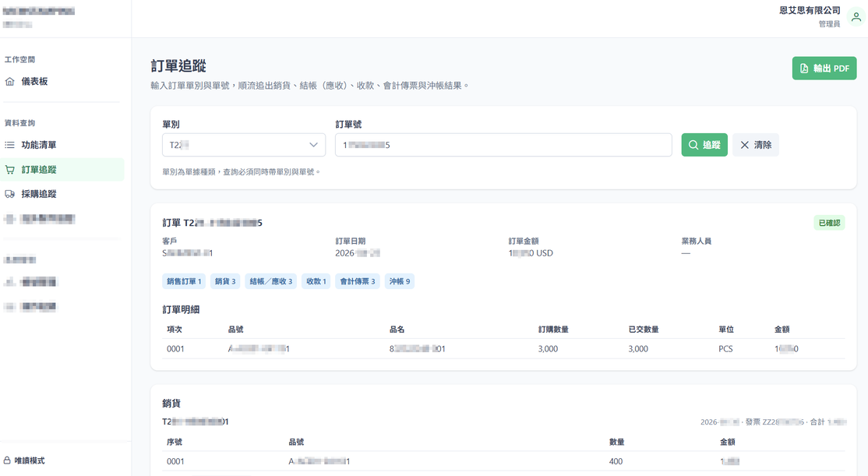Click the 數量 column header in 銷貨
Viewport: 868px width, 476px height.
coord(616,442)
